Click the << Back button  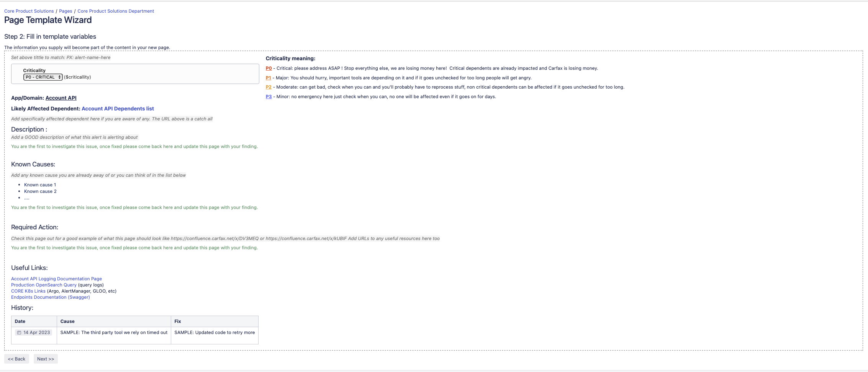(x=16, y=359)
